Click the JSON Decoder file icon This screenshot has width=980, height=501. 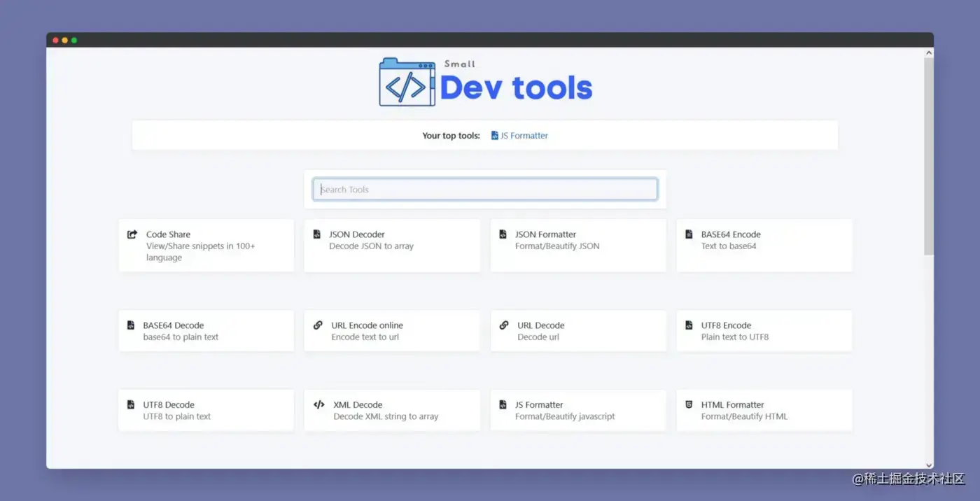pyautogui.click(x=316, y=234)
